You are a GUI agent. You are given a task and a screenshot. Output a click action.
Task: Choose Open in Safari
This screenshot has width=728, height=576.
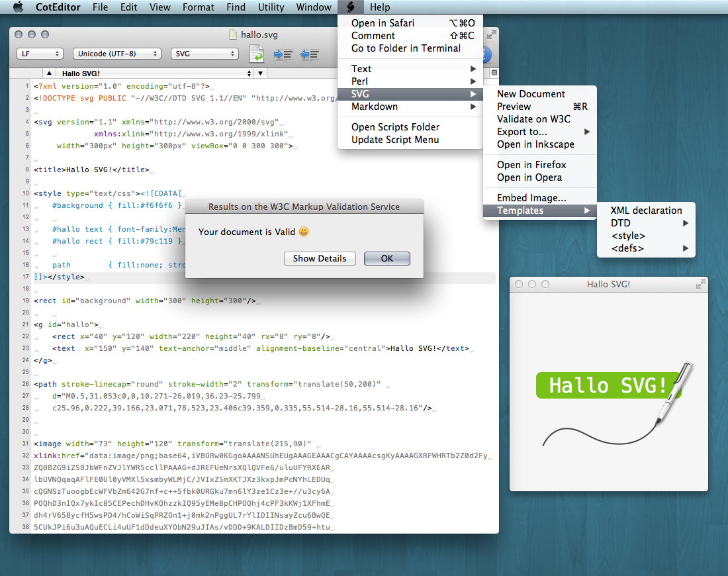(x=410, y=23)
